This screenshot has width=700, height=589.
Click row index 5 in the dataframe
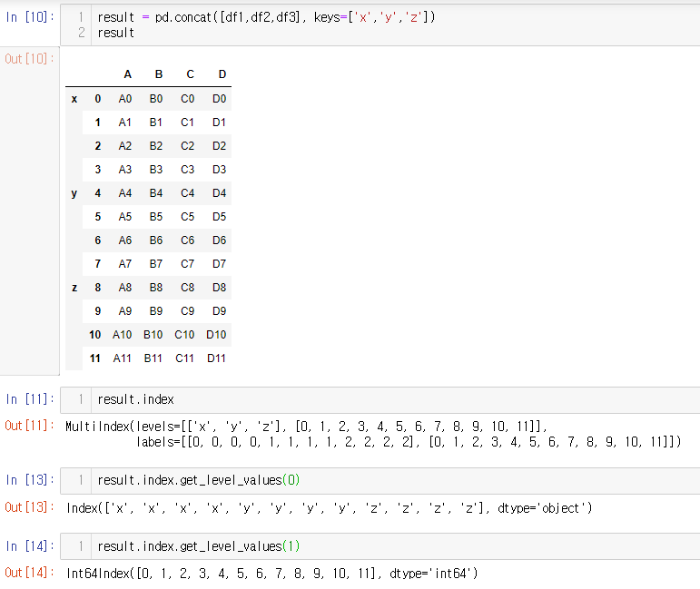97,217
